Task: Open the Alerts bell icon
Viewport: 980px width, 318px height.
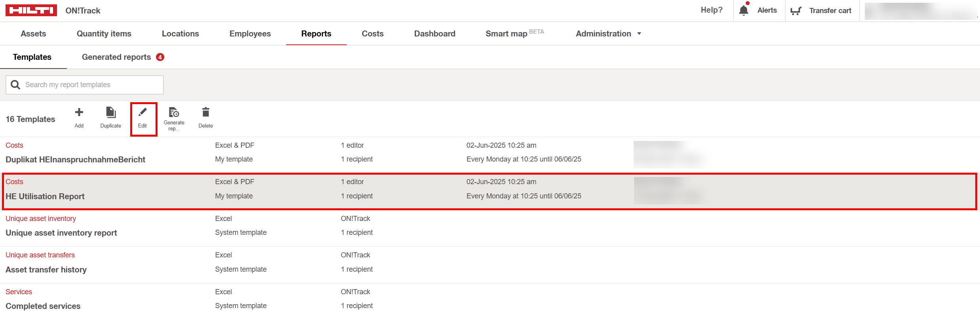Action: point(744,10)
